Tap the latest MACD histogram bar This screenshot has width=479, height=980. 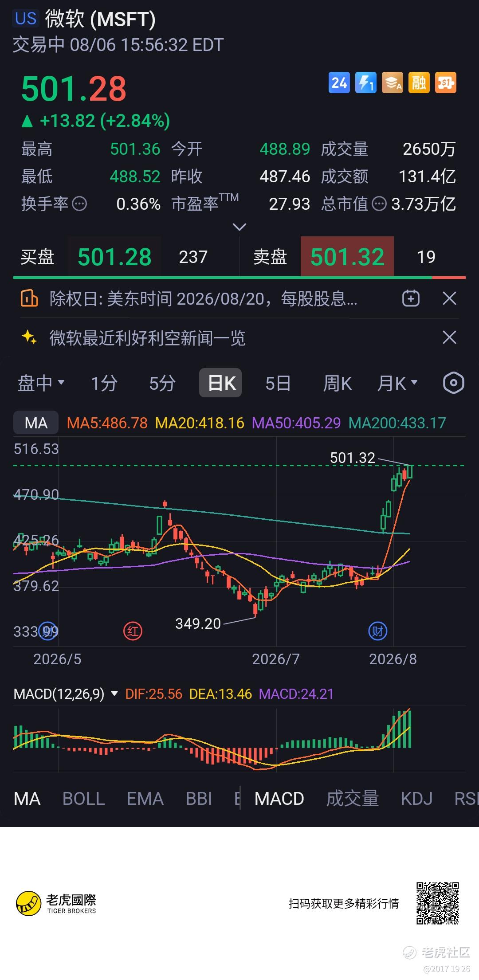[x=409, y=729]
